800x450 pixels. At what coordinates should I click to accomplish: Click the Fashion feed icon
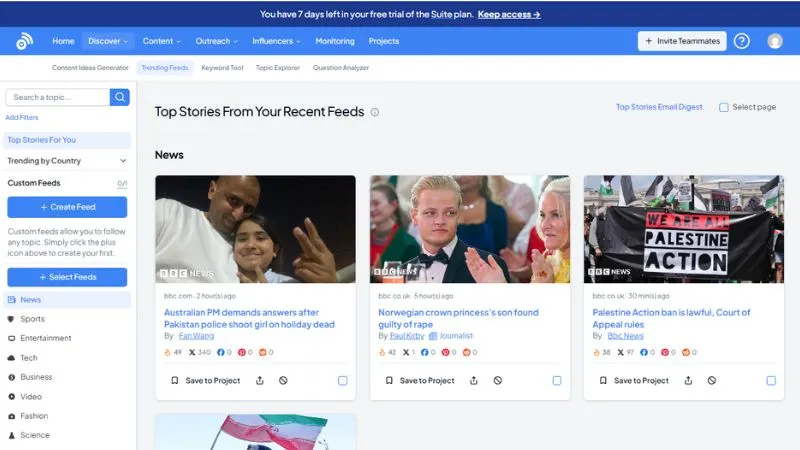[11, 416]
